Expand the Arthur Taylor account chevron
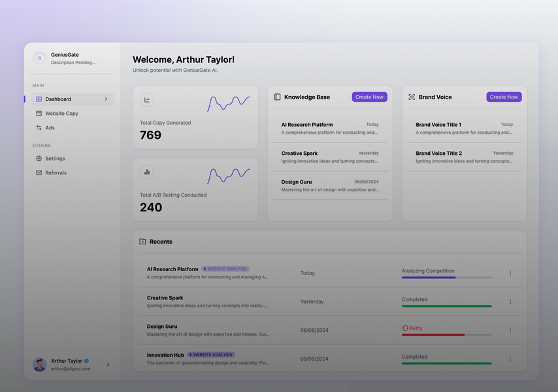This screenshot has height=392, width=558. point(108,365)
